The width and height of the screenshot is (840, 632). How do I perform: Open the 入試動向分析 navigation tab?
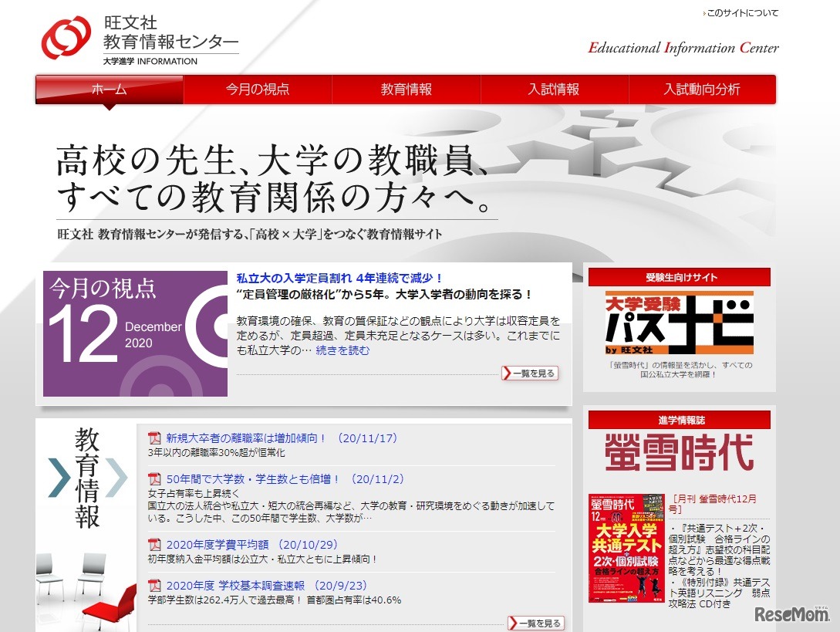coord(702,89)
